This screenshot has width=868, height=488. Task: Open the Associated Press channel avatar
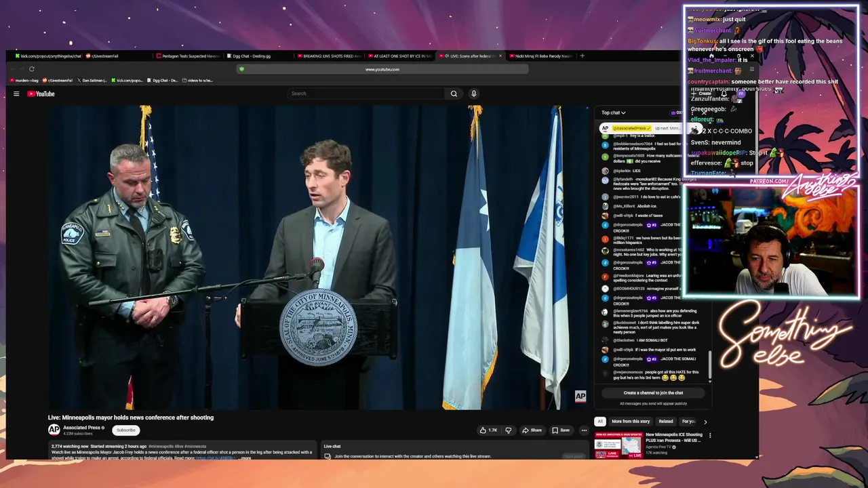coord(54,430)
